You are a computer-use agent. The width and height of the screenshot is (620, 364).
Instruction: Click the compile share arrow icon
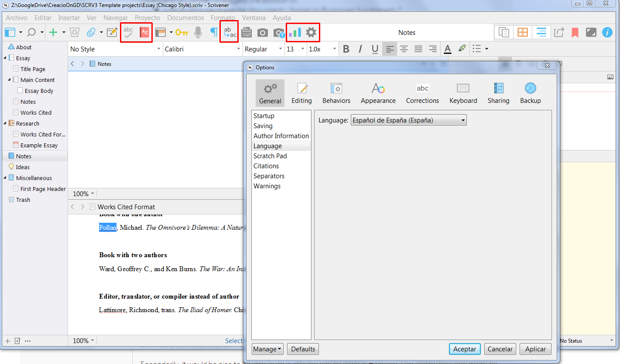(x=559, y=32)
